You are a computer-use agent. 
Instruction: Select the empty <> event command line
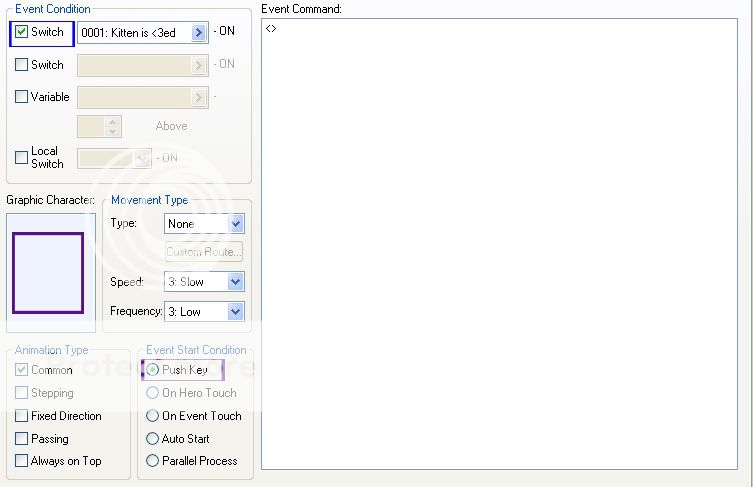(271, 28)
